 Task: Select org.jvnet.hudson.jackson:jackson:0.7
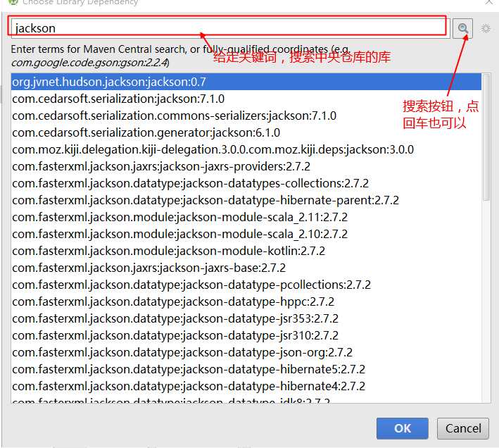click(x=246, y=82)
